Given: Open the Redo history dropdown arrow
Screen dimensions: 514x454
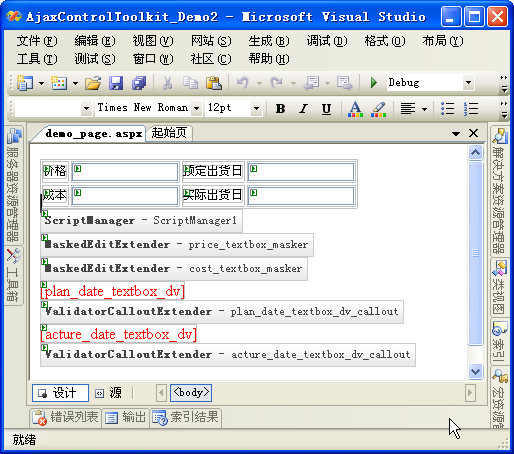Looking at the screenshot, I should click(x=293, y=83).
